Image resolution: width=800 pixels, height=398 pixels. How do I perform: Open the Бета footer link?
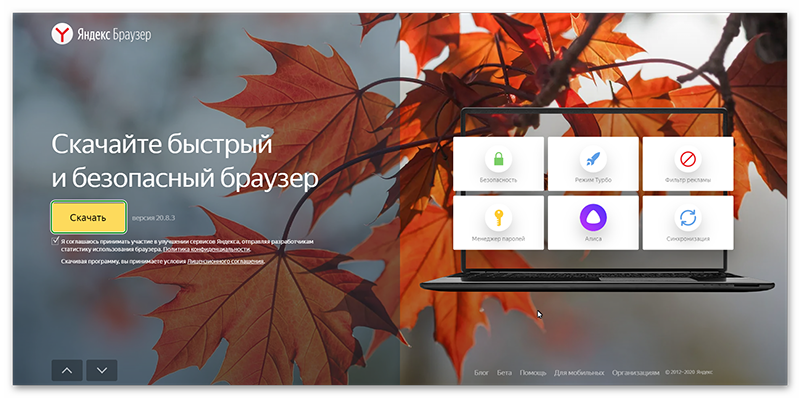504,372
